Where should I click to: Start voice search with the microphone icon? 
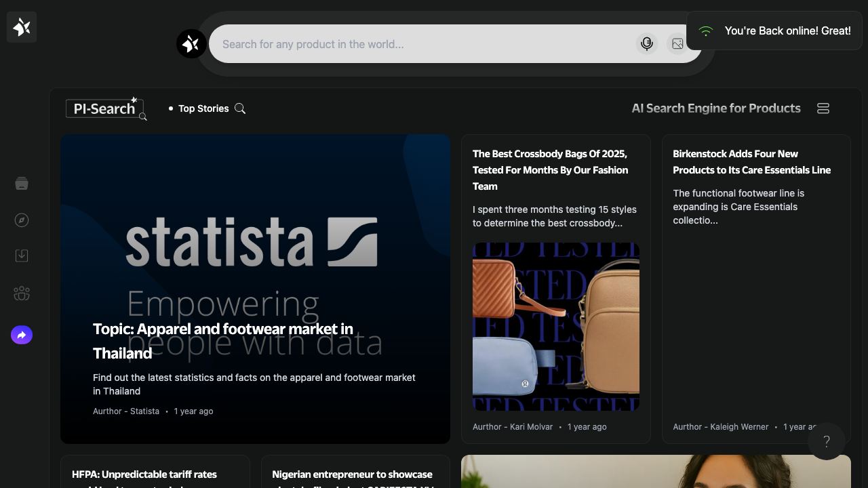(x=647, y=44)
